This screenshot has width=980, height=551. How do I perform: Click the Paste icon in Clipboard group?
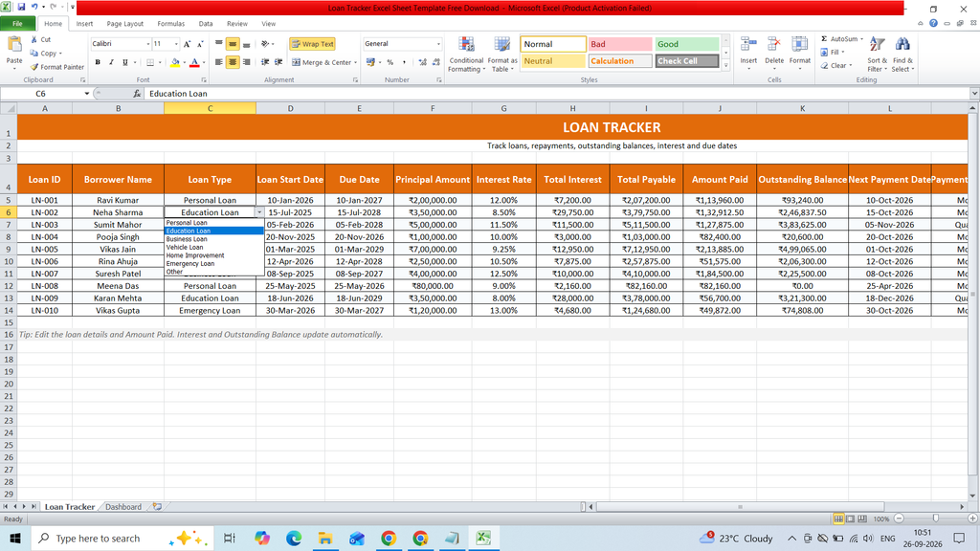point(13,45)
